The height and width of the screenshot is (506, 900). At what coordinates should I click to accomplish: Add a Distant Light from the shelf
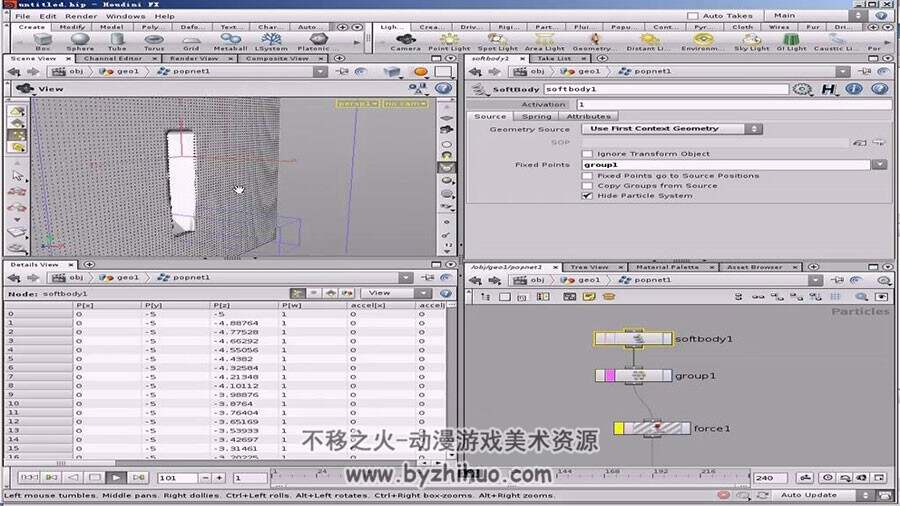pyautogui.click(x=649, y=41)
